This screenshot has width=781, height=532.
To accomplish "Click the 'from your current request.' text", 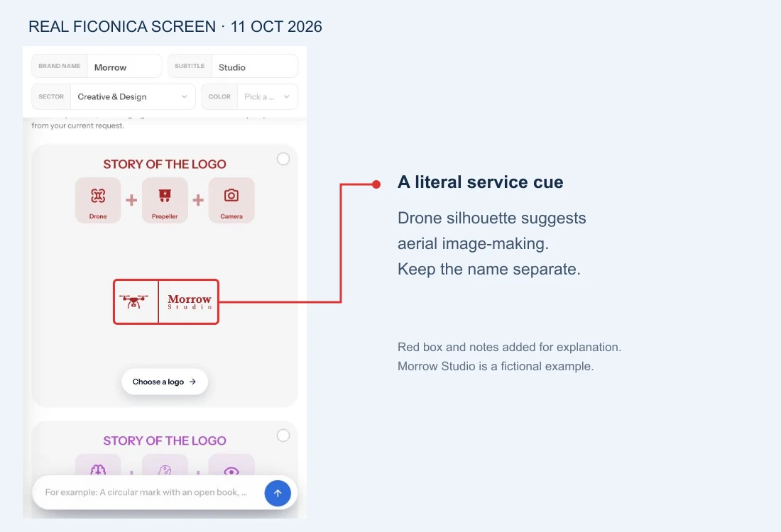I will (77, 126).
